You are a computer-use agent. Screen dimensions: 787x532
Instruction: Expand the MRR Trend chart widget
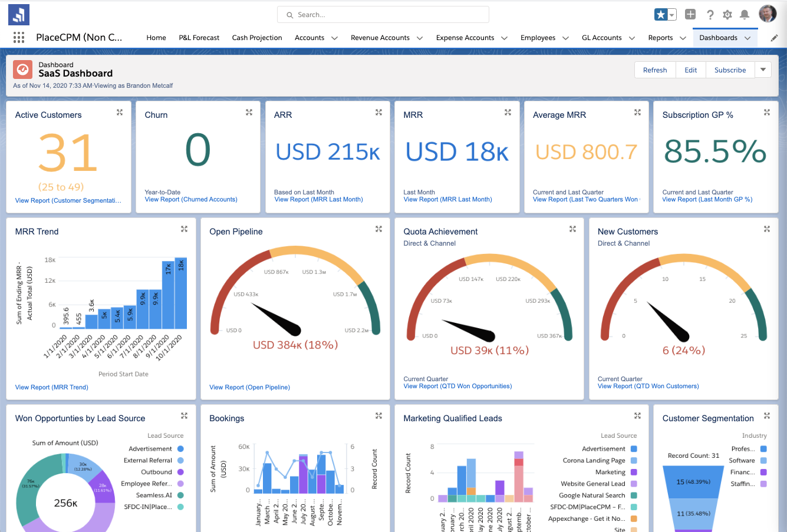(184, 229)
